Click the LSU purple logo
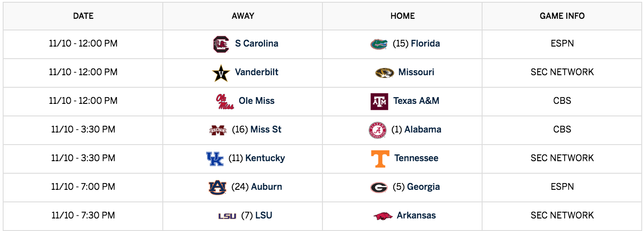This screenshot has width=644, height=231. pyautogui.click(x=227, y=216)
